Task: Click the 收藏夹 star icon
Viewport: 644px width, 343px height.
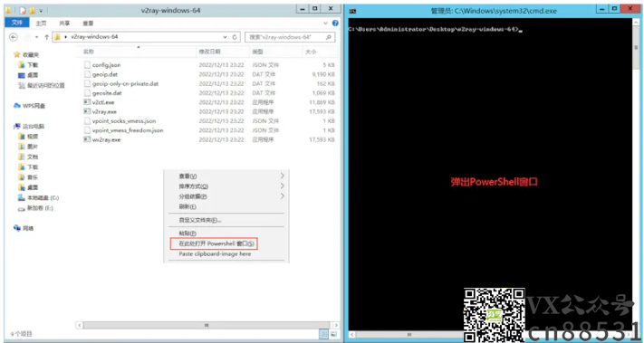Action: 17,54
